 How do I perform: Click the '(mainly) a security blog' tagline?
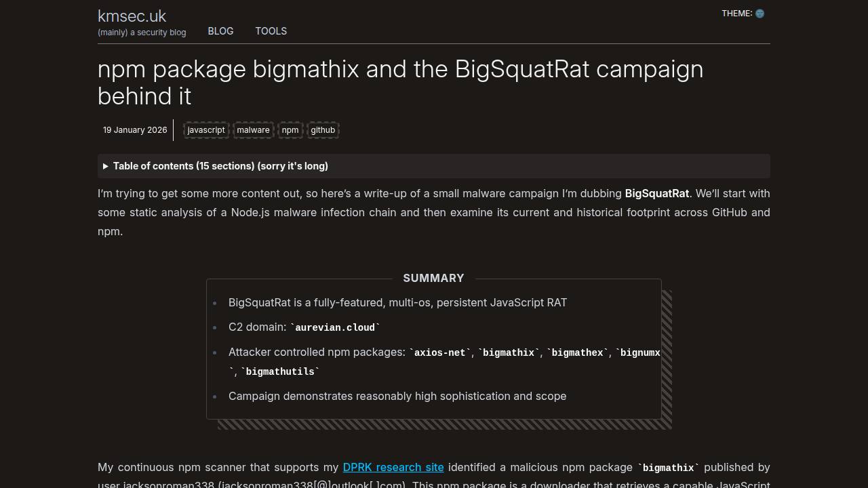click(x=142, y=32)
